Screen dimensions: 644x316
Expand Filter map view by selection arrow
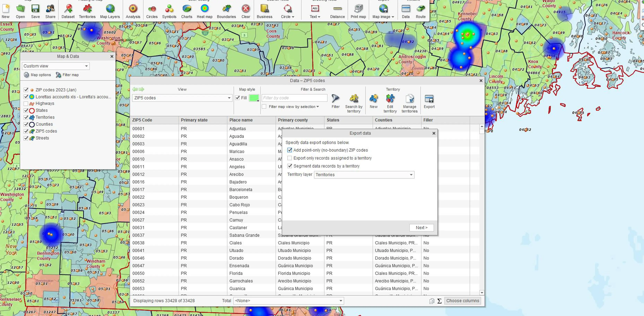[x=317, y=107]
